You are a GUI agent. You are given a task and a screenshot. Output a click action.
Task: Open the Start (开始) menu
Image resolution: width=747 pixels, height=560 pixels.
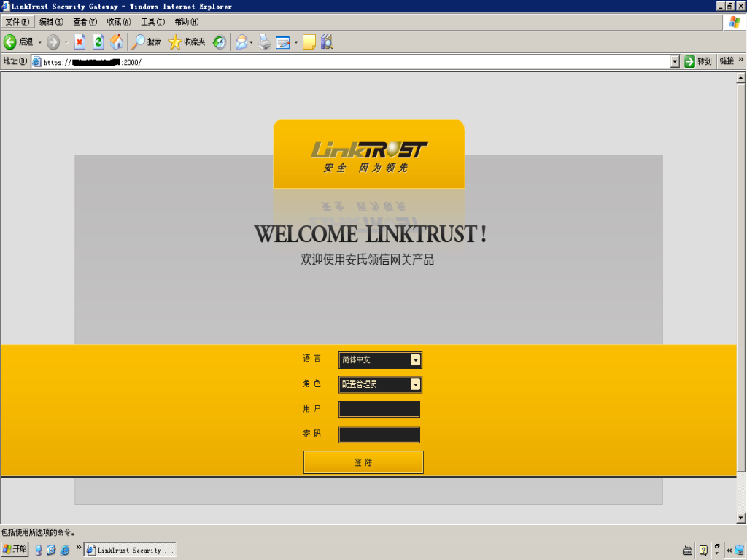tap(15, 550)
